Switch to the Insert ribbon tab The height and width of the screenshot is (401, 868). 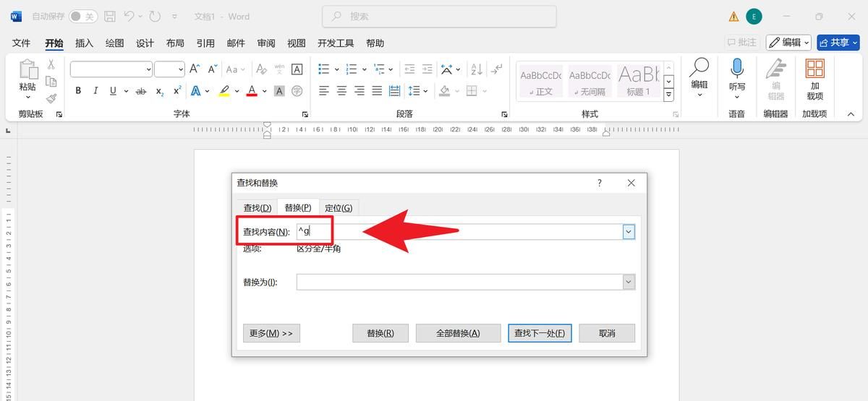[x=85, y=43]
